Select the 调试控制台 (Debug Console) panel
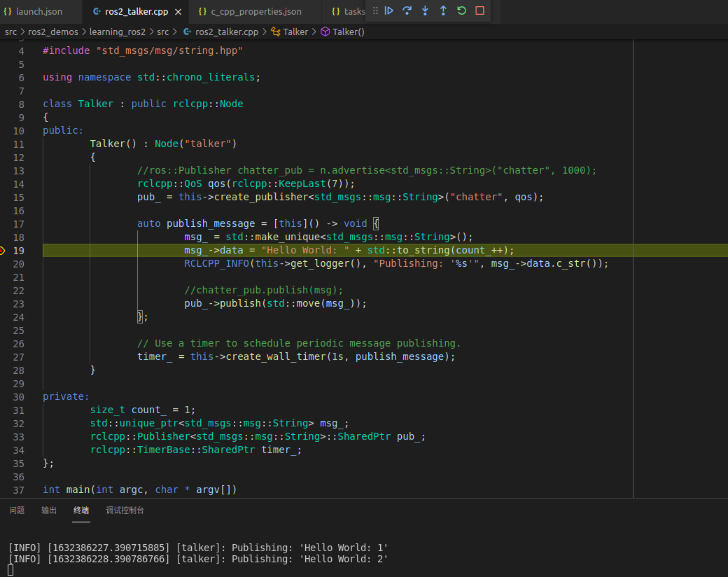728x577 pixels. pos(125,510)
